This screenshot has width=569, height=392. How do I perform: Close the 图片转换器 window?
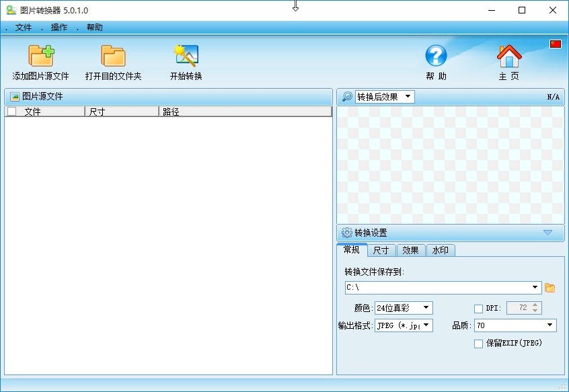point(553,10)
